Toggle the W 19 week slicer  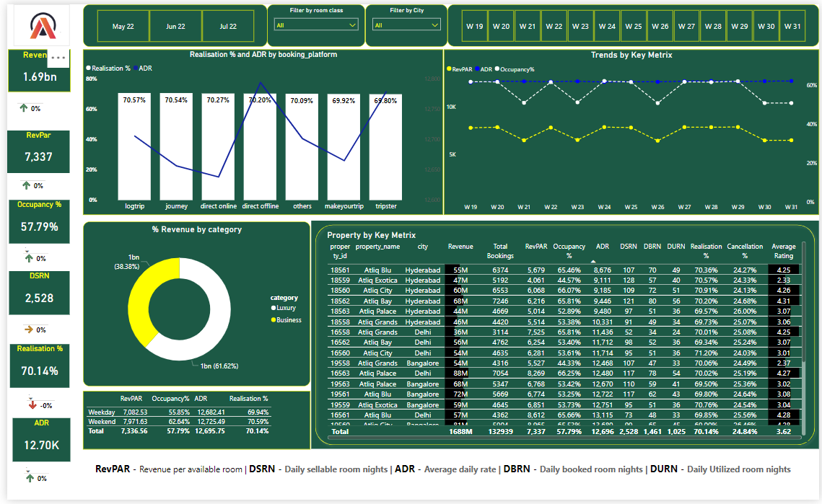pos(474,26)
